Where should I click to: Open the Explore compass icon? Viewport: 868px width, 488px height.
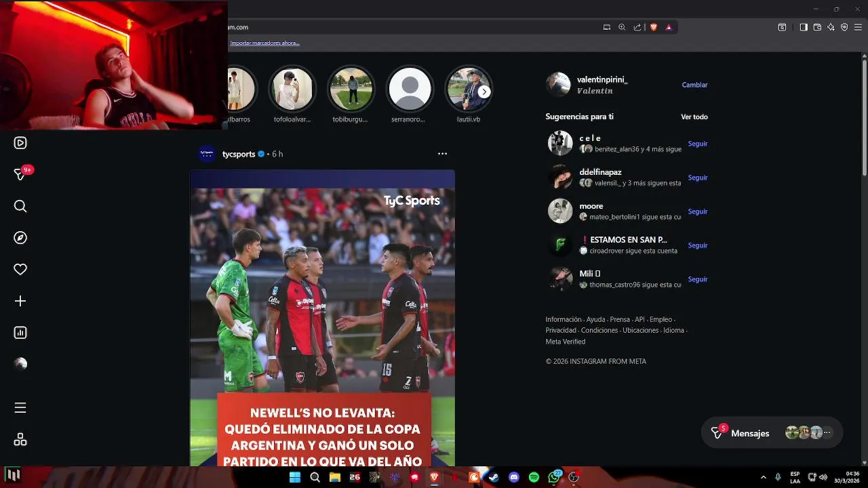pos(20,238)
